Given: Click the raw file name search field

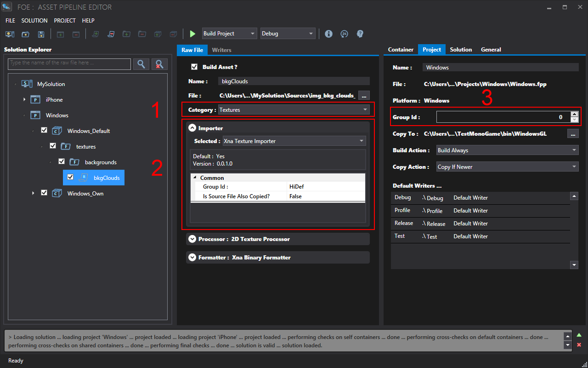Looking at the screenshot, I should [x=69, y=63].
